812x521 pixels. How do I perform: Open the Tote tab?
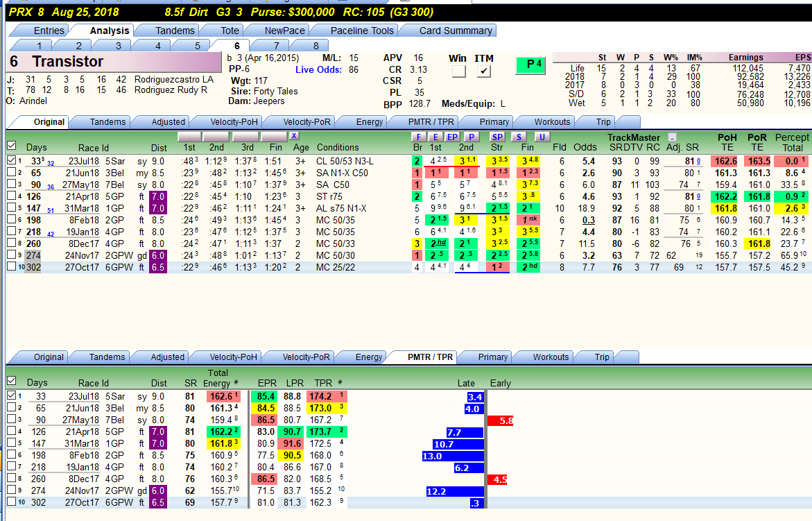coord(230,31)
